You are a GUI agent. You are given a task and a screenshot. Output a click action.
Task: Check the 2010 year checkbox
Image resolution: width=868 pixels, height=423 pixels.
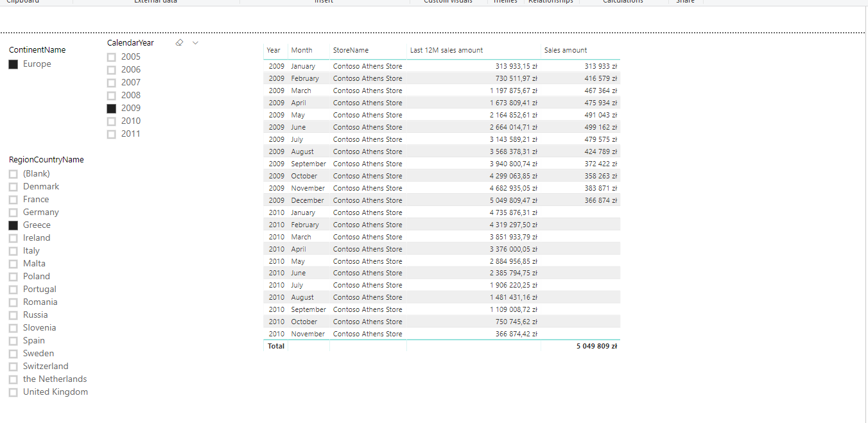112,121
